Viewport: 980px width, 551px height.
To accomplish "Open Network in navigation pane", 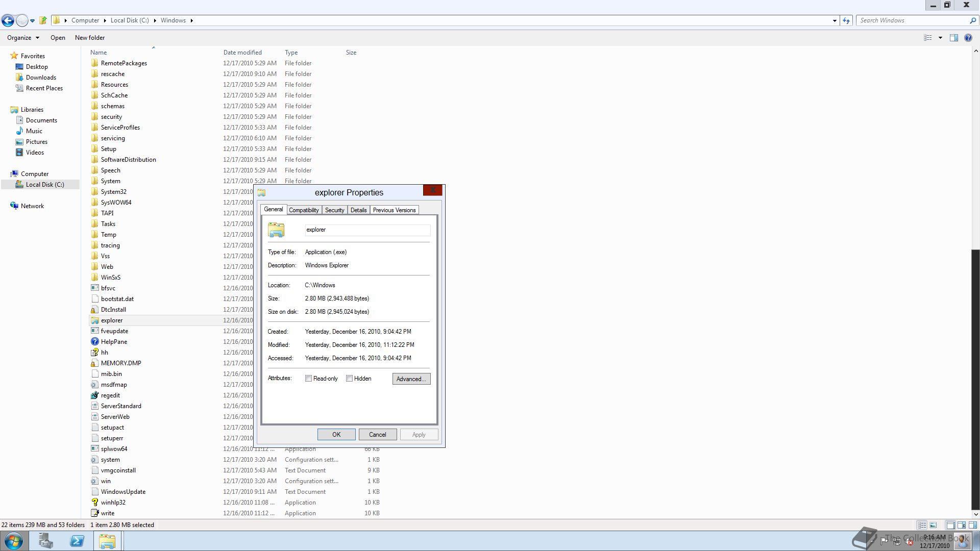I will [x=32, y=206].
